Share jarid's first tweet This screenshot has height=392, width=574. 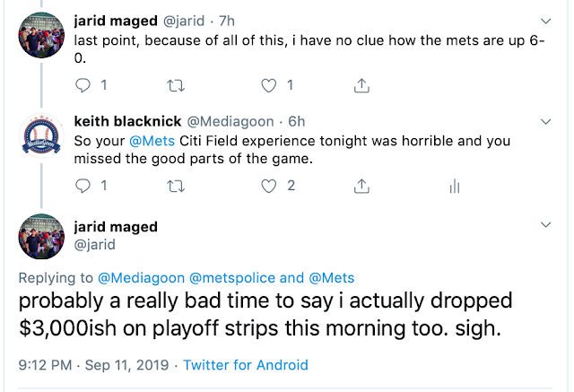[361, 86]
